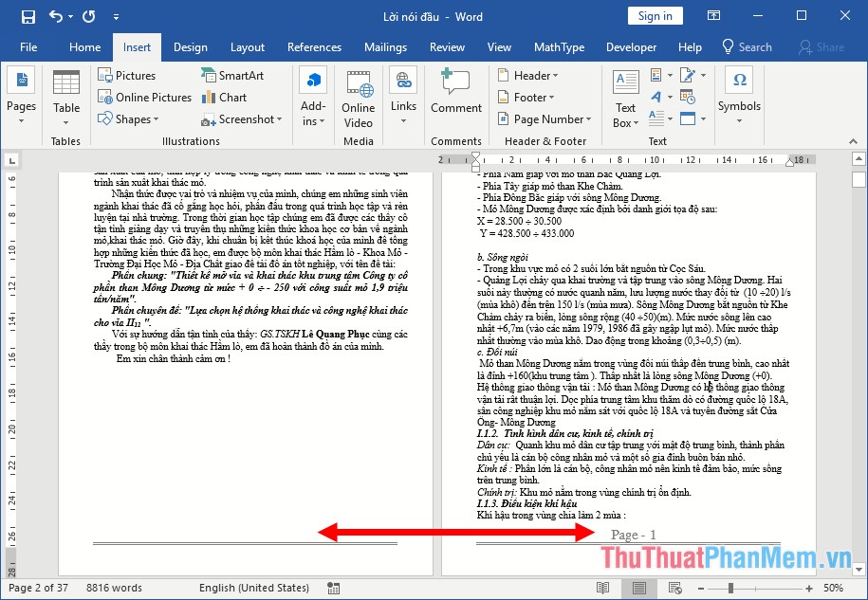The image size is (868, 600).
Task: Click the word count in the status bar
Action: point(114,588)
